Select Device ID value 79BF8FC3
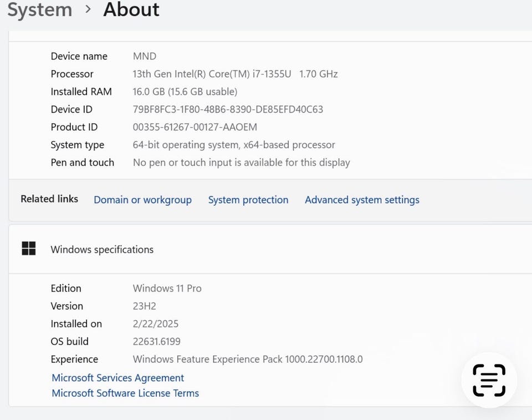The image size is (532, 420). pos(228,109)
